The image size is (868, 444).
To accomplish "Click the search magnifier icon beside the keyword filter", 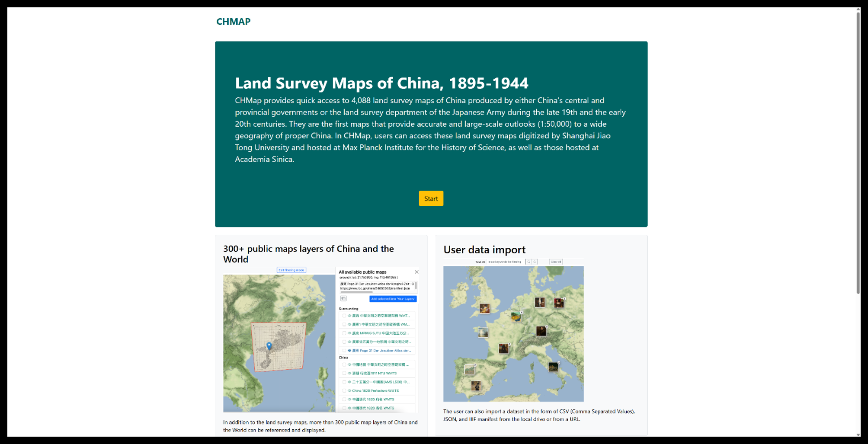I will tap(528, 262).
